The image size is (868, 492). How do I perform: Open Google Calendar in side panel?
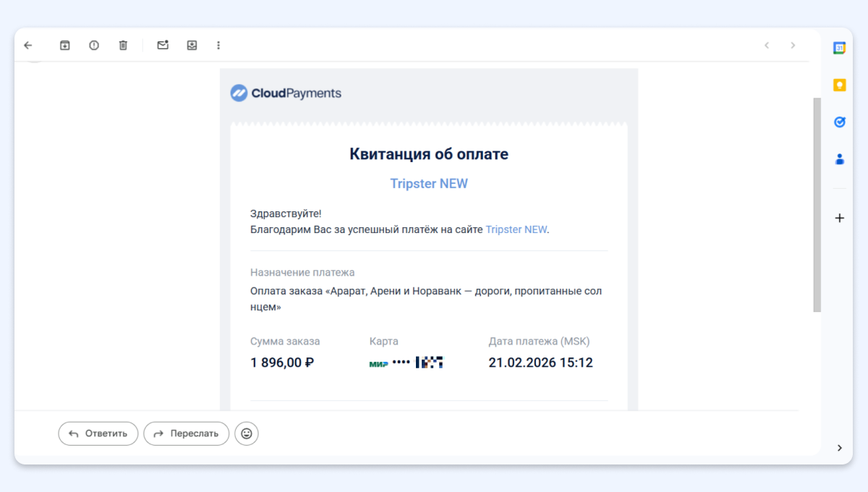click(839, 48)
